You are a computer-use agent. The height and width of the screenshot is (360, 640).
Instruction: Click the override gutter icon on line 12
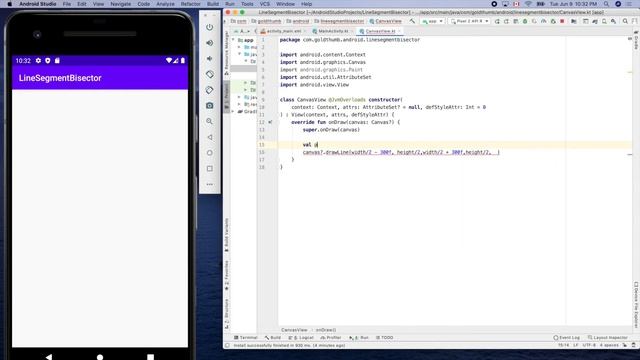(270, 122)
